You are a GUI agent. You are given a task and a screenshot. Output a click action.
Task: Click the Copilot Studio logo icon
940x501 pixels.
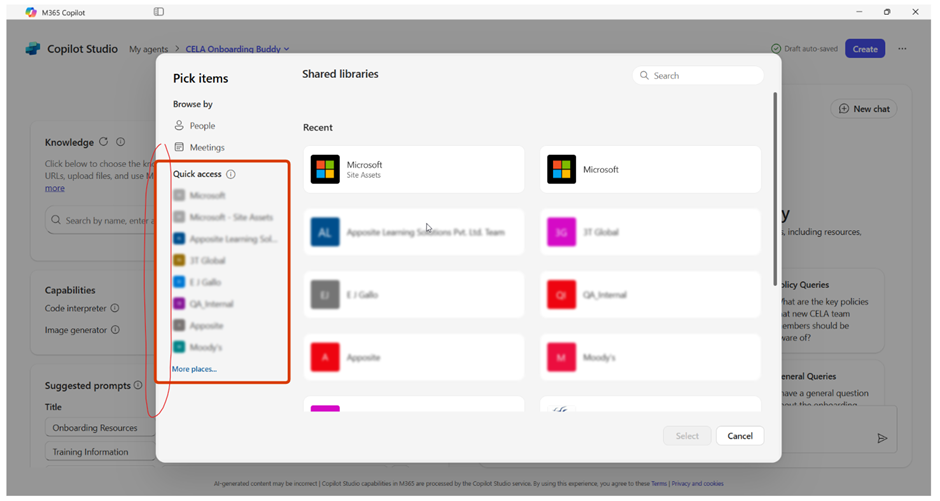coord(33,49)
